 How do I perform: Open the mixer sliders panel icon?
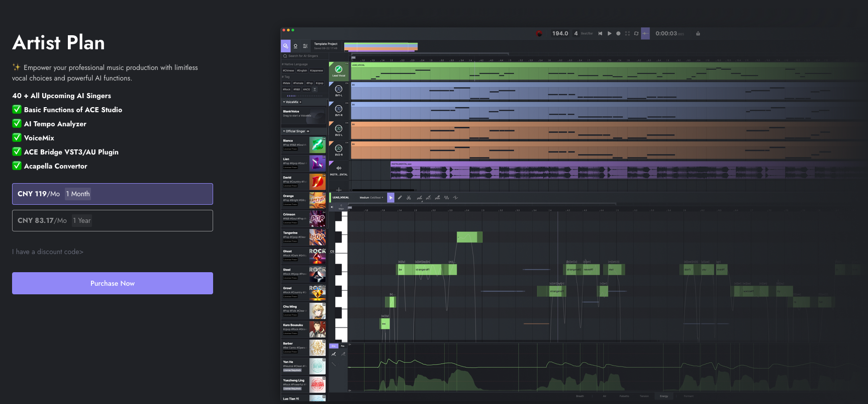click(305, 46)
